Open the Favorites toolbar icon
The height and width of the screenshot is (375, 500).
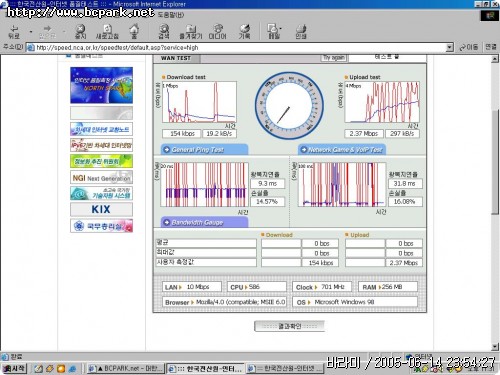[x=191, y=32]
